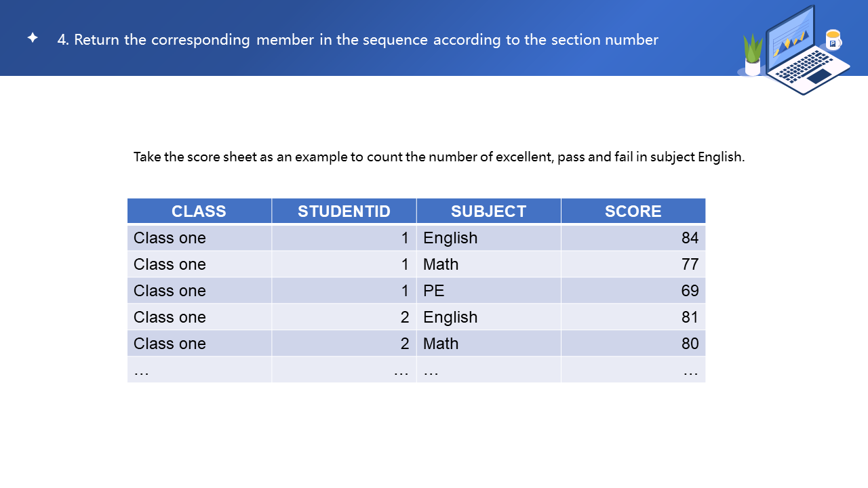Click the green potted plant illustration
This screenshot has height=488, width=868.
tap(753, 54)
